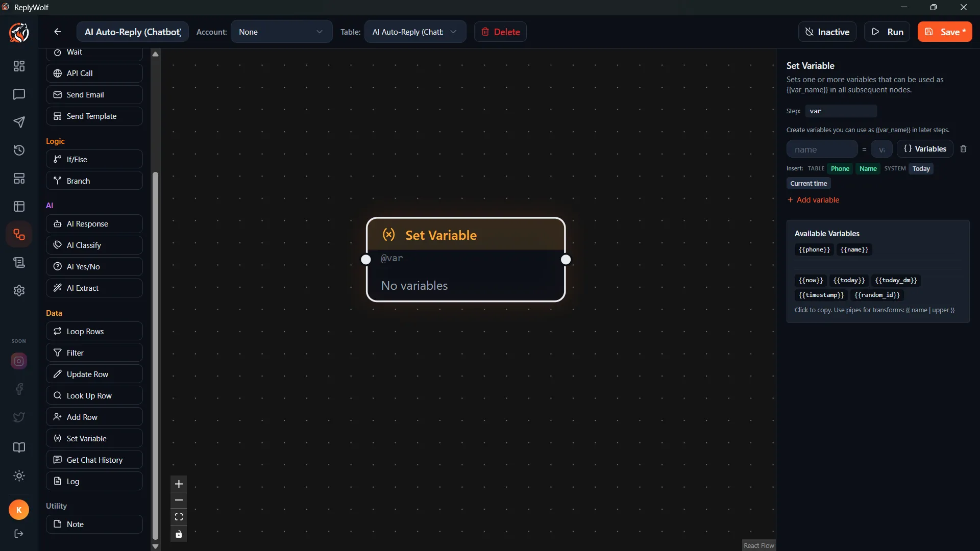The image size is (980, 551).
Task: Click the Add variable link
Action: [x=813, y=200]
